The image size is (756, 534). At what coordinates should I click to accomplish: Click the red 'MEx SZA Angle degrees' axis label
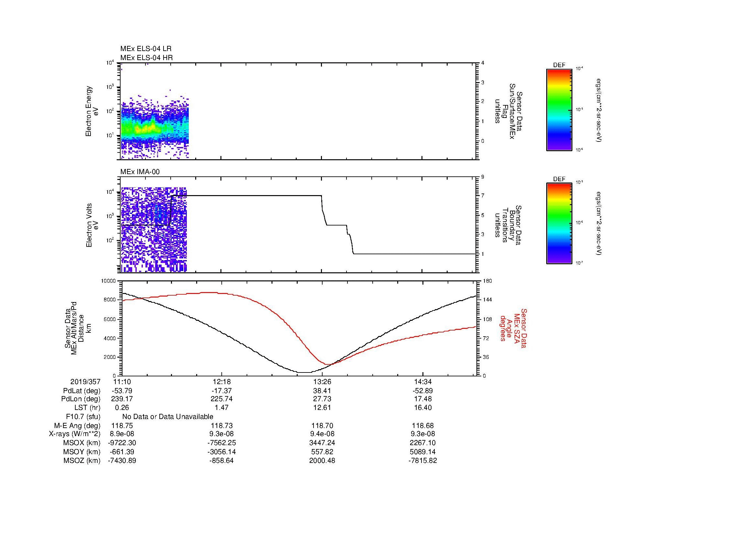pos(513,328)
